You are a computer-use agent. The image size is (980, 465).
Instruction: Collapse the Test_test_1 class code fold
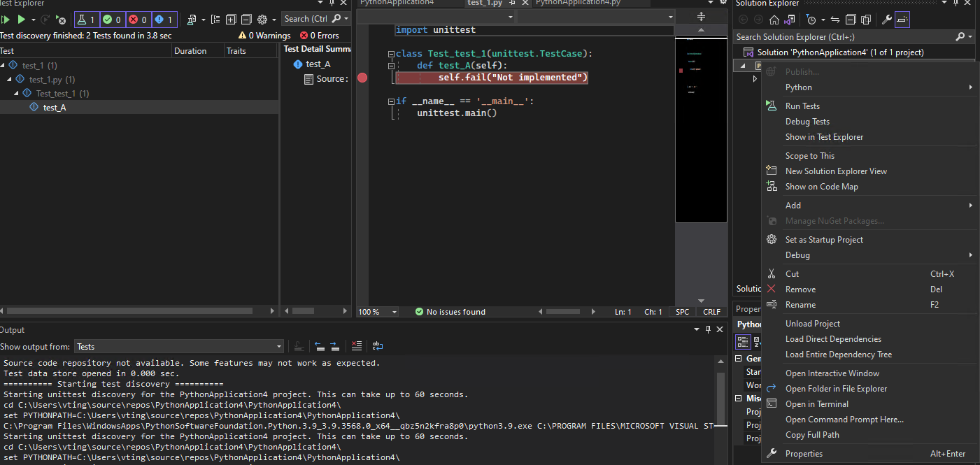(392, 54)
